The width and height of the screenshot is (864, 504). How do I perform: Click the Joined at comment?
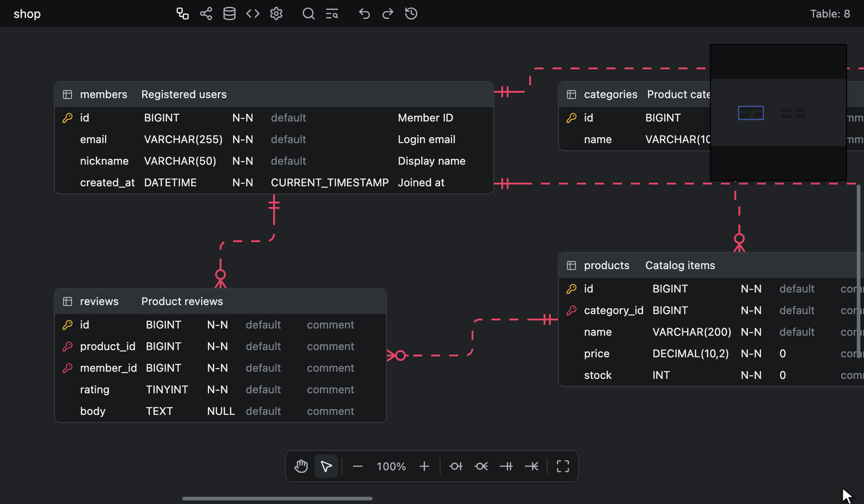(x=421, y=183)
